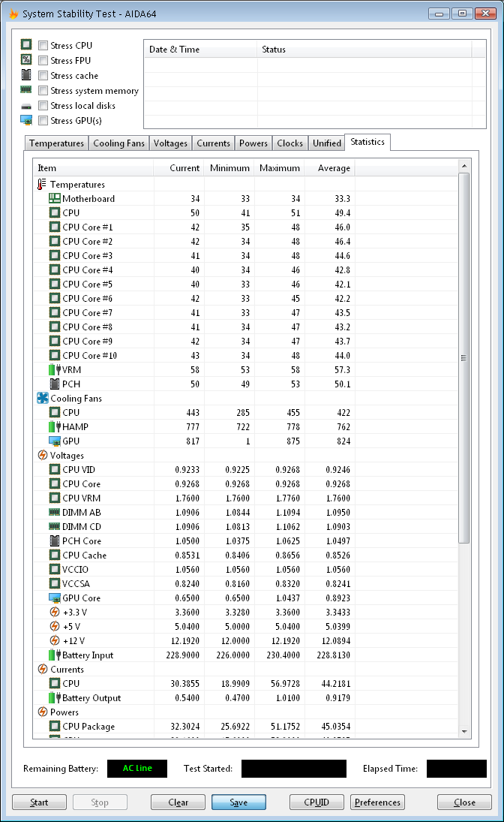This screenshot has height=822, width=504.
Task: Click the disk drive icon beside Stress local disks
Action: 26,107
